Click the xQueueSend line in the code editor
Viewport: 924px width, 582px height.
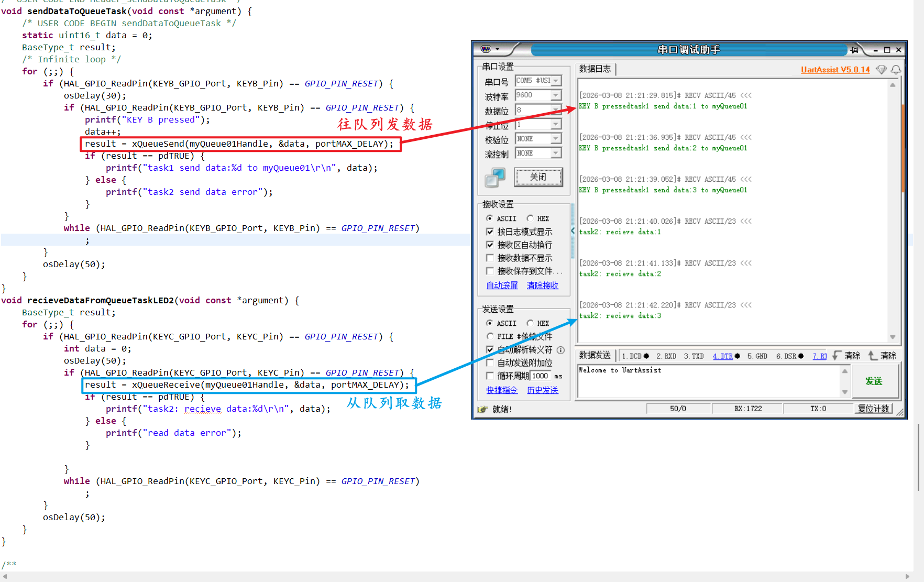click(x=239, y=144)
